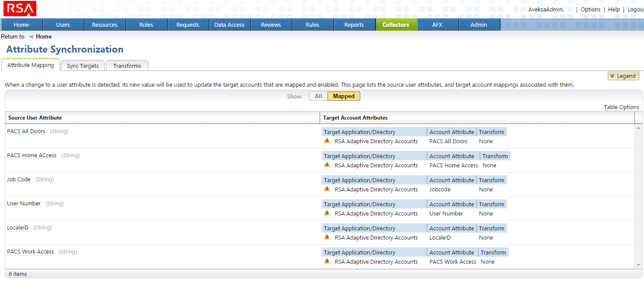This screenshot has height=293, width=644.
Task: Open the Requests menu
Action: [188, 25]
